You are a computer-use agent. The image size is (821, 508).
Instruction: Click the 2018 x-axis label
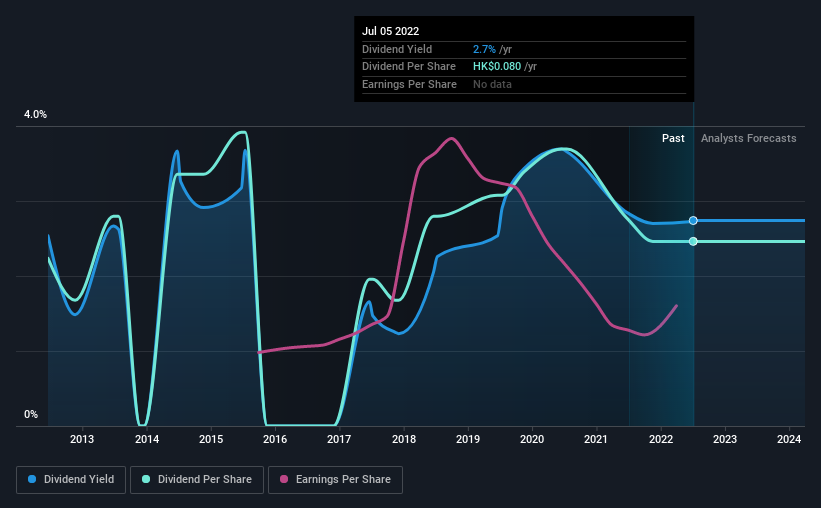click(x=404, y=439)
